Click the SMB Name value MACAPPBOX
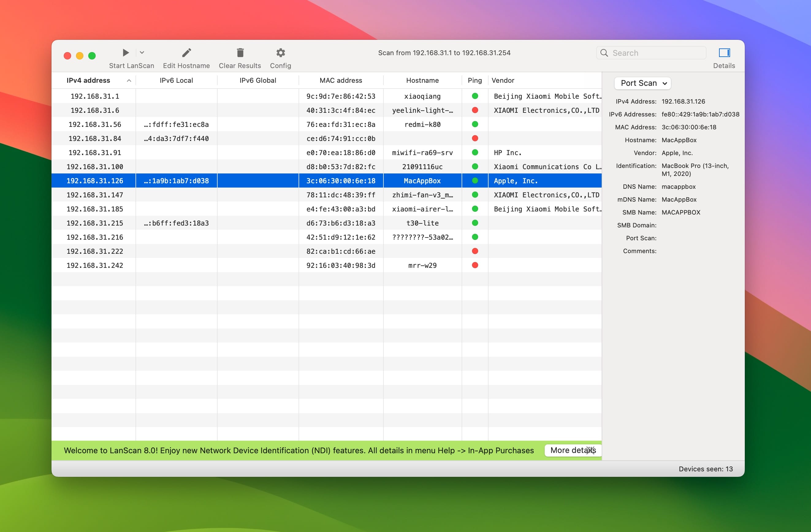Screen dimensions: 811x532 pos(681,212)
